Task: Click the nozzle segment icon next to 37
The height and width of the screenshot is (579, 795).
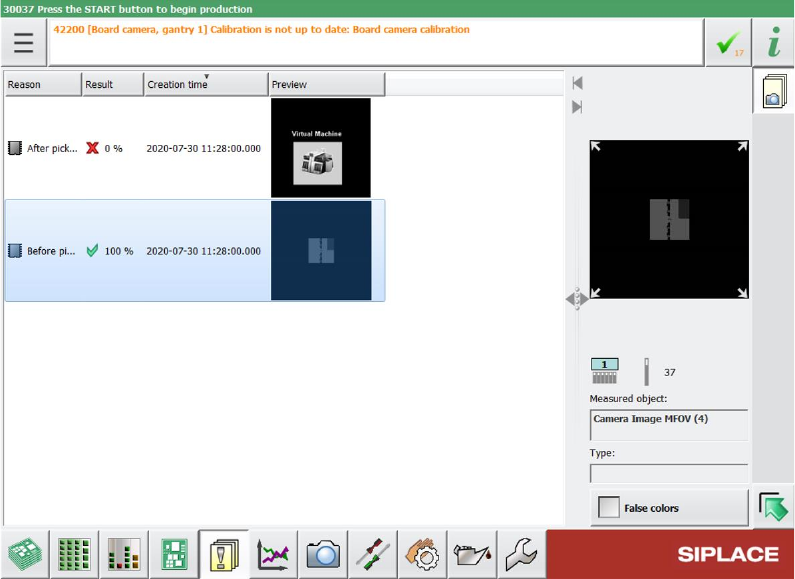Action: coord(646,372)
